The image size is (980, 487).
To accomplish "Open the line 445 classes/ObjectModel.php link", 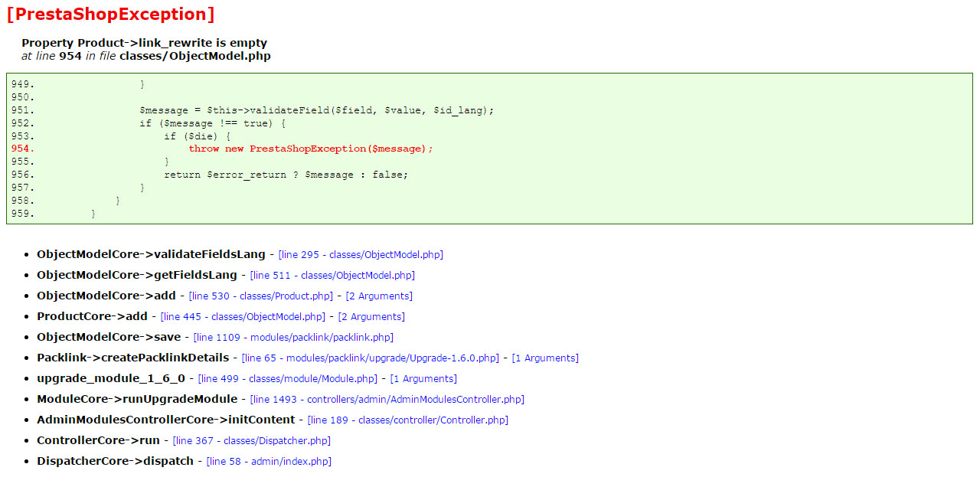I will pos(243,316).
